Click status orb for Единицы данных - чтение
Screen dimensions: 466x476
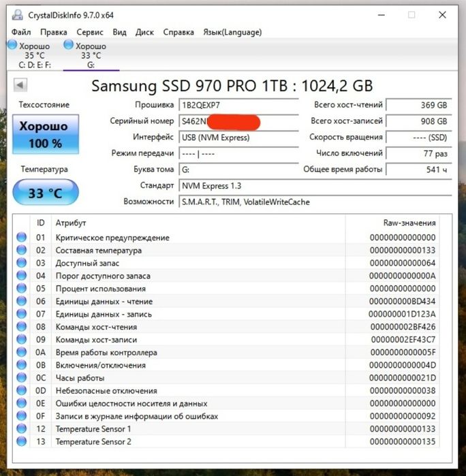pyautogui.click(x=22, y=301)
